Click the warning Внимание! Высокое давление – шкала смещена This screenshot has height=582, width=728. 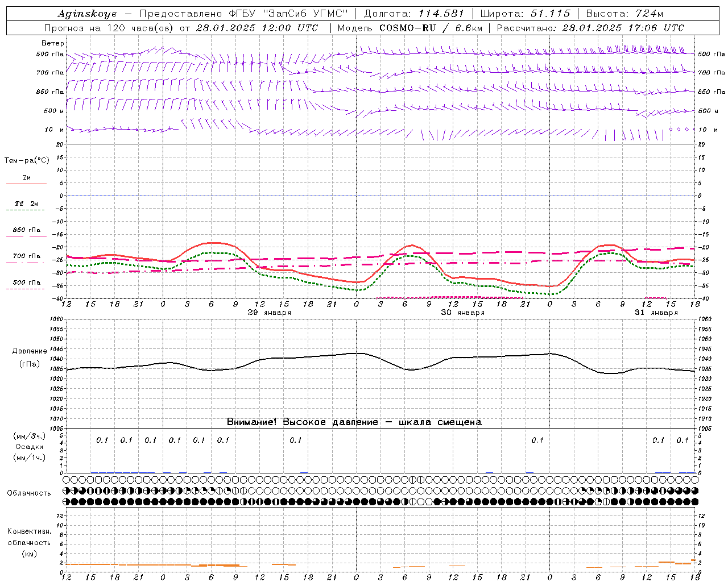tap(354, 422)
